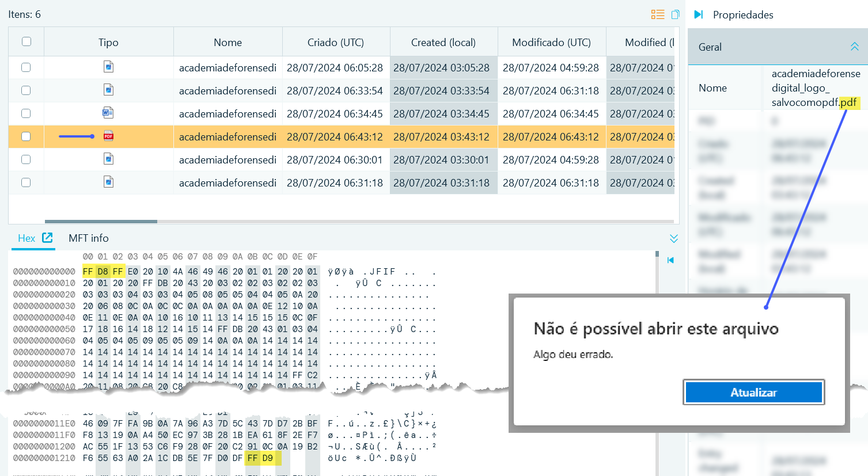868x476 pixels.
Task: Check the box for the 06:05:28 row
Action: coord(26,67)
